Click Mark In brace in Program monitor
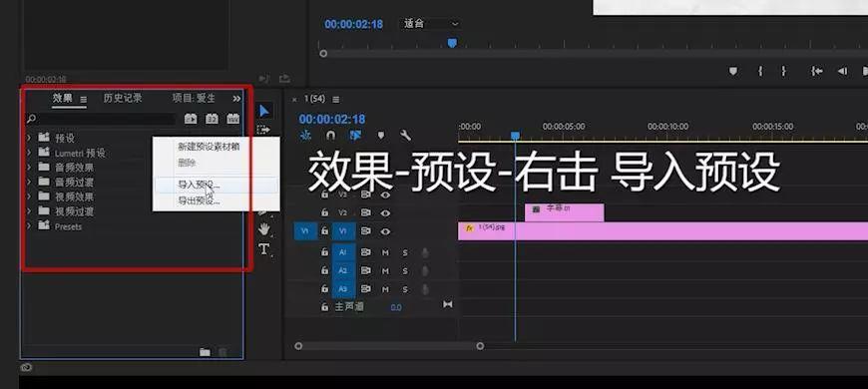Screen dimensions: 868x389 click(760, 71)
